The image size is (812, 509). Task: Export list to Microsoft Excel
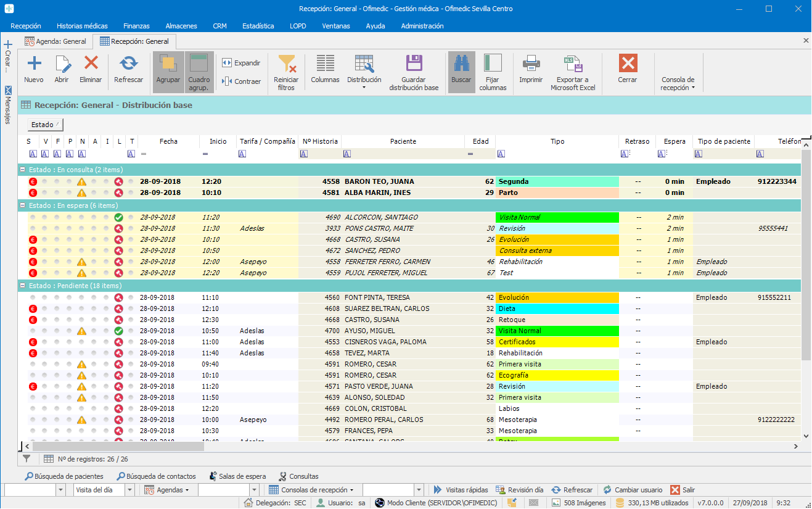click(573, 64)
